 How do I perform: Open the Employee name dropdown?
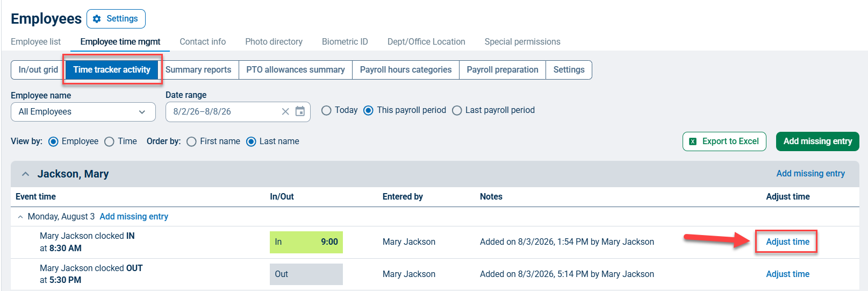[83, 112]
